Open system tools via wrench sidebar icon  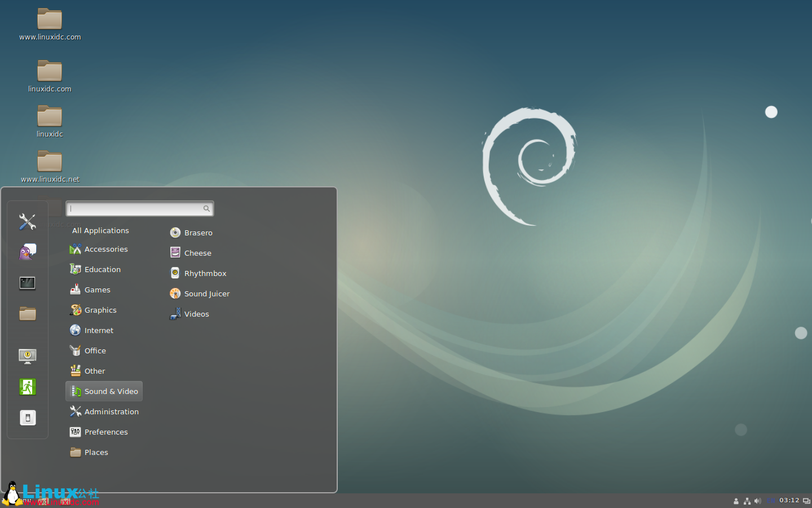(27, 222)
